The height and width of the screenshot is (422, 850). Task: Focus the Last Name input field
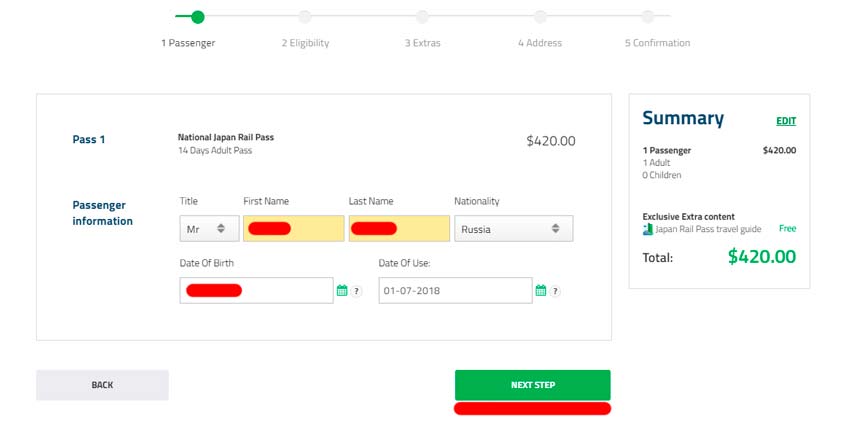point(399,229)
